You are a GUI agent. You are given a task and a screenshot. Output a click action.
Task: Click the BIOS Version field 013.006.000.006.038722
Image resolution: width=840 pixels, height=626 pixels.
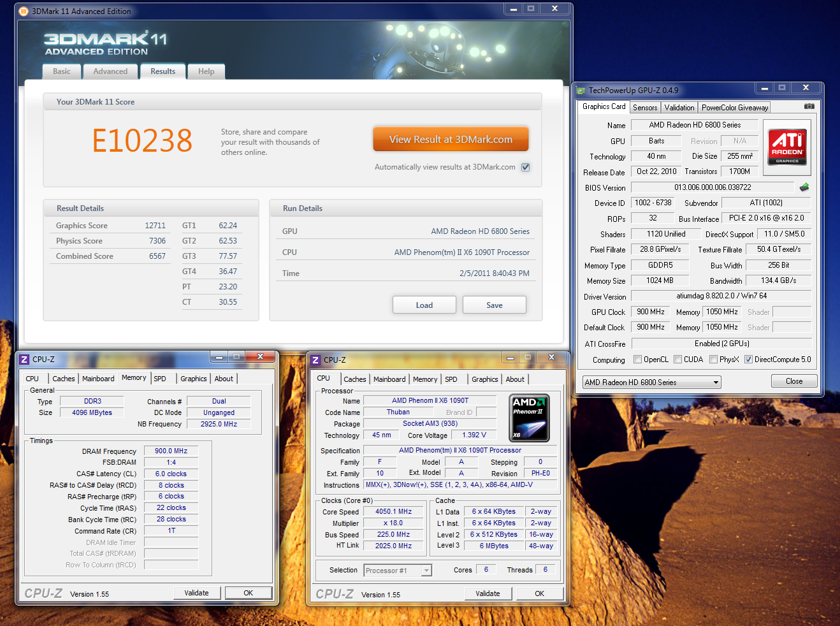(713, 187)
